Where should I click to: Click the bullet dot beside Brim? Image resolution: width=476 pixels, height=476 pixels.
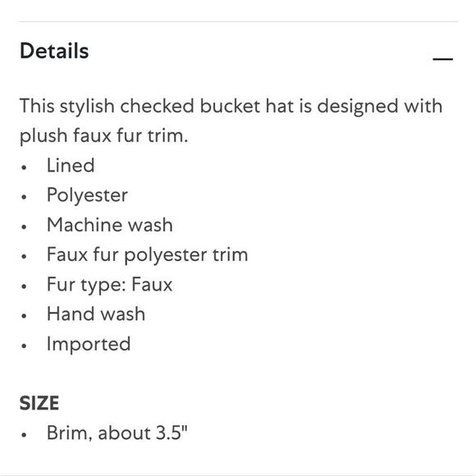point(24,435)
